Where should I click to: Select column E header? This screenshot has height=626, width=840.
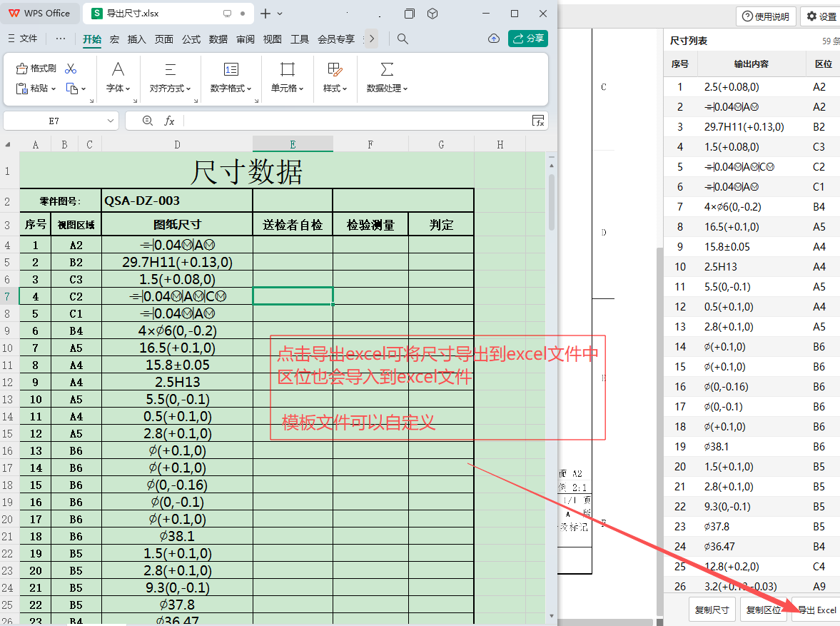(x=293, y=144)
